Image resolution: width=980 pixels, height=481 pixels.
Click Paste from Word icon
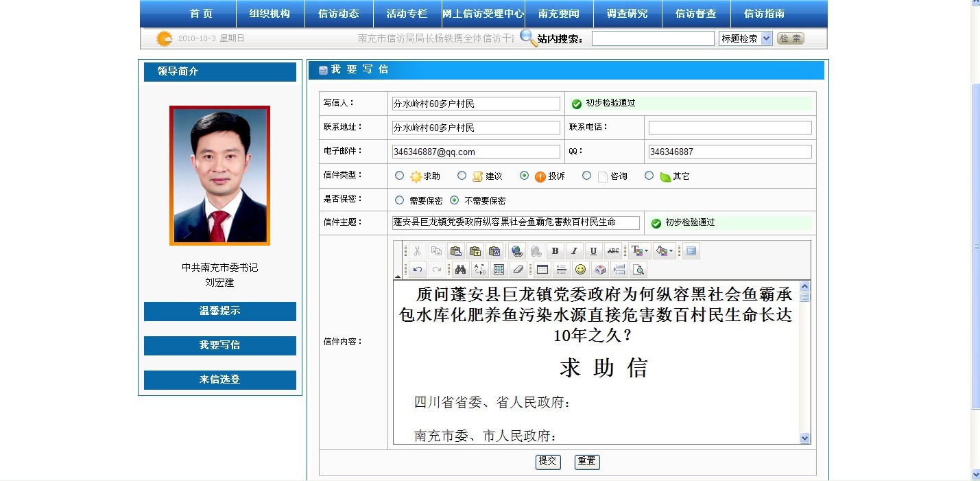point(494,251)
